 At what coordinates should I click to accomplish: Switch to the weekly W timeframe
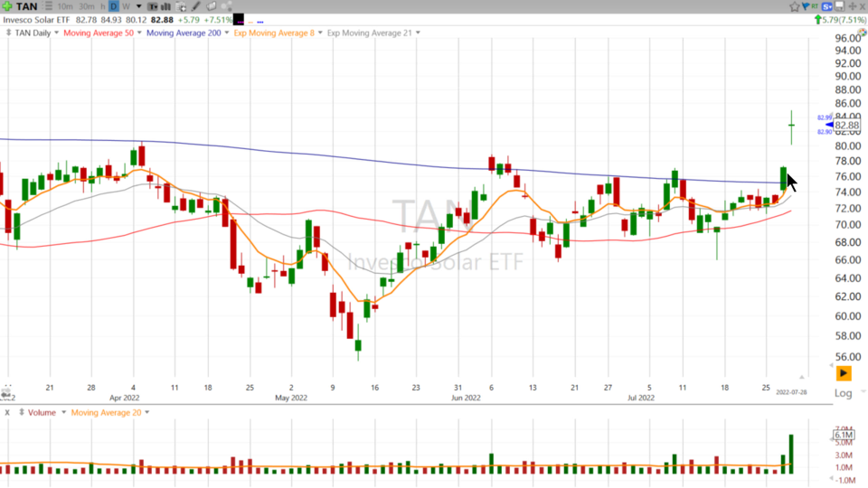127,6
